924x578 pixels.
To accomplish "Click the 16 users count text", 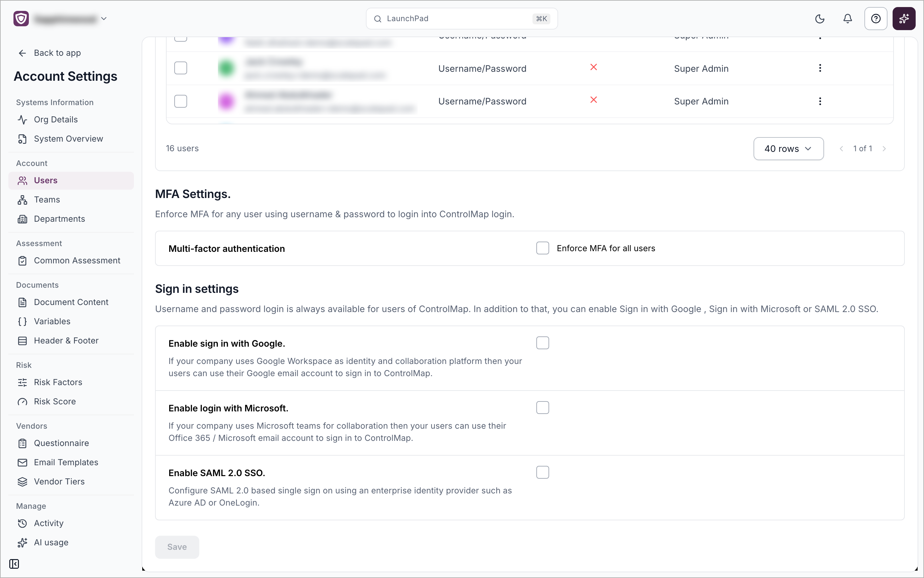I will coord(182,148).
